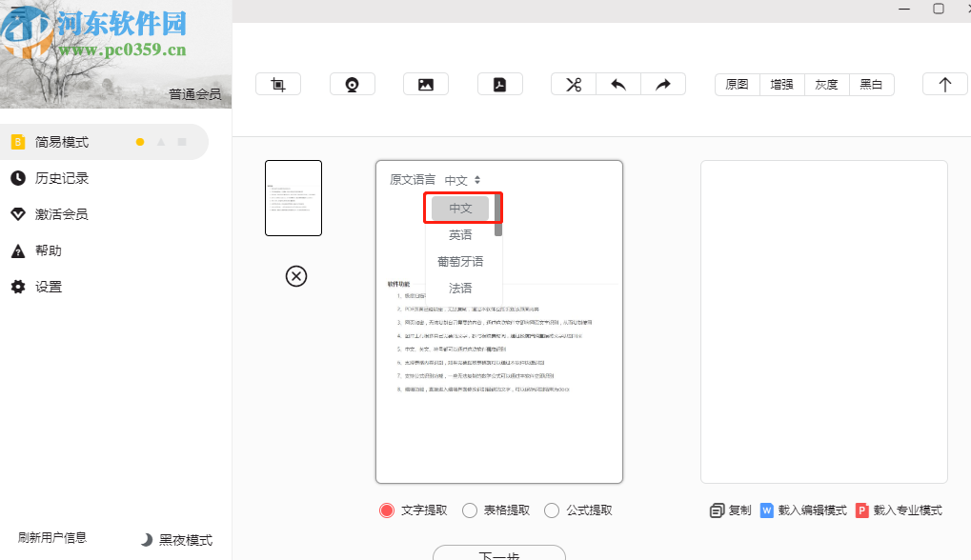971x560 pixels.
Task: Click the moon icon for night mode
Action: coord(146,540)
